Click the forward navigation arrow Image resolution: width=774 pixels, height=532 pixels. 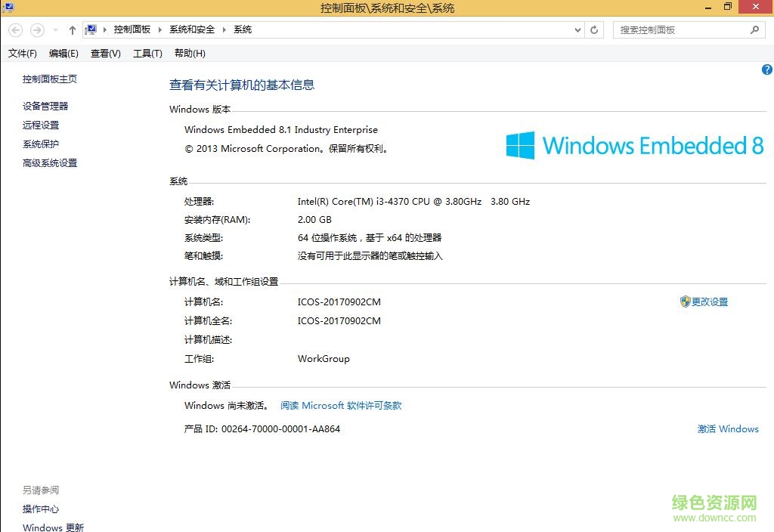(36, 29)
